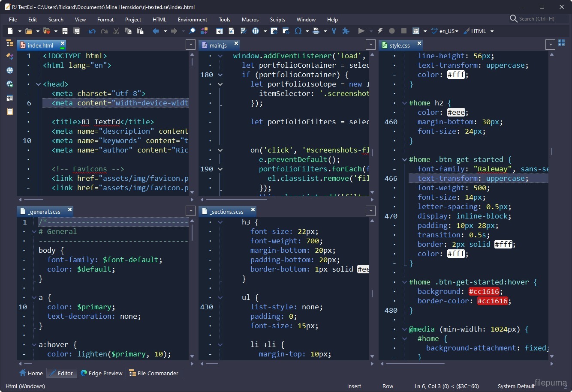This screenshot has width=572, height=392.
Task: Click the Cut scissors icon
Action: click(116, 31)
